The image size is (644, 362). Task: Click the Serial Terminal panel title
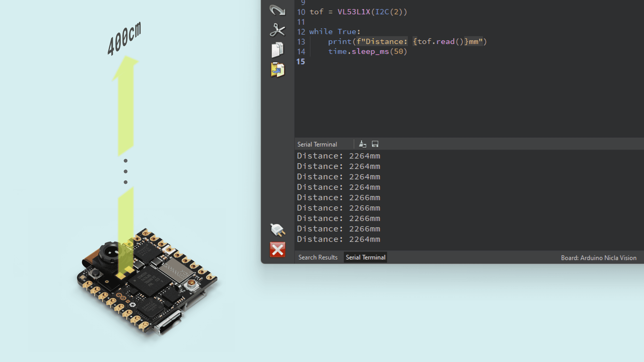[x=317, y=144]
